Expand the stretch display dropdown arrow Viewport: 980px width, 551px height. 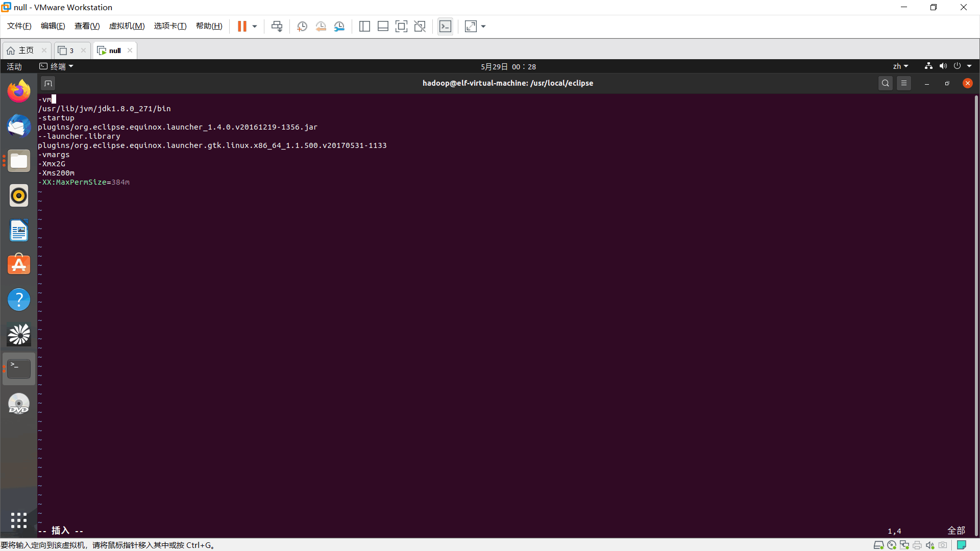click(x=483, y=27)
